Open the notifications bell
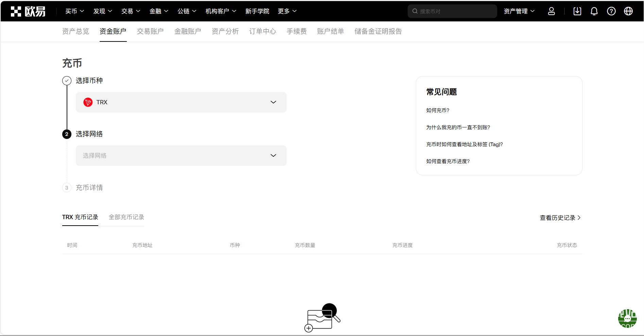 tap(594, 11)
